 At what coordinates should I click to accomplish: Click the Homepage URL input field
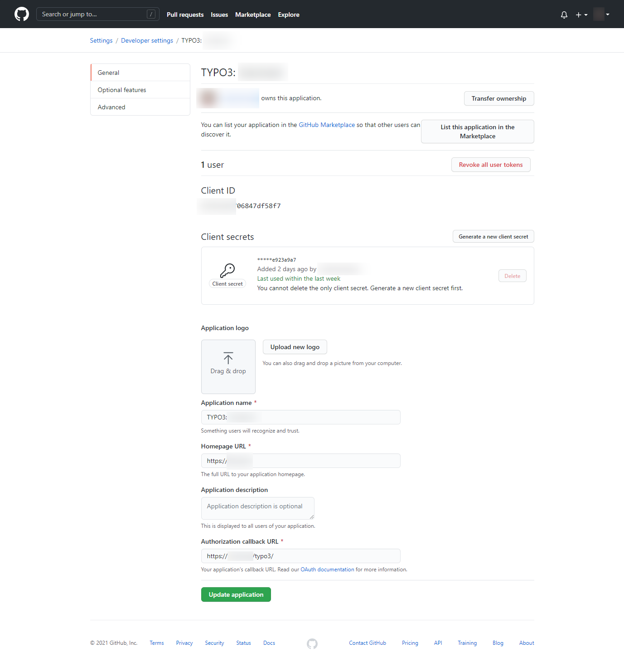tap(301, 461)
